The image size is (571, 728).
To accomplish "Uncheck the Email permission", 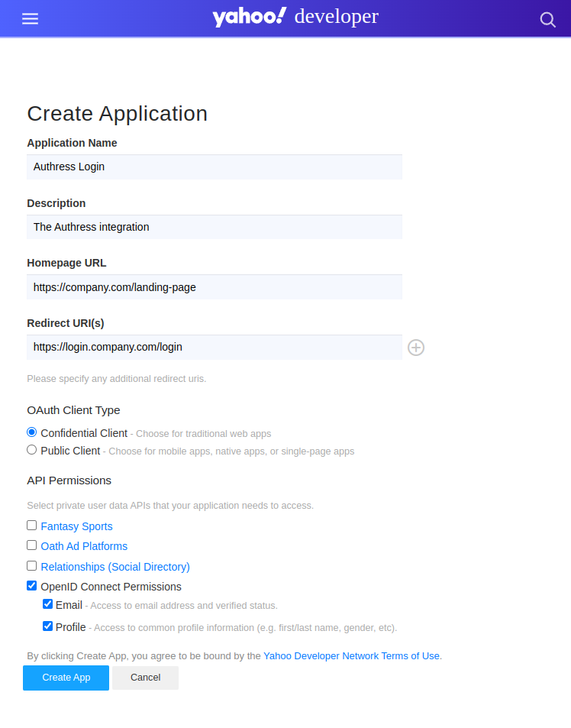I will pyautogui.click(x=48, y=603).
